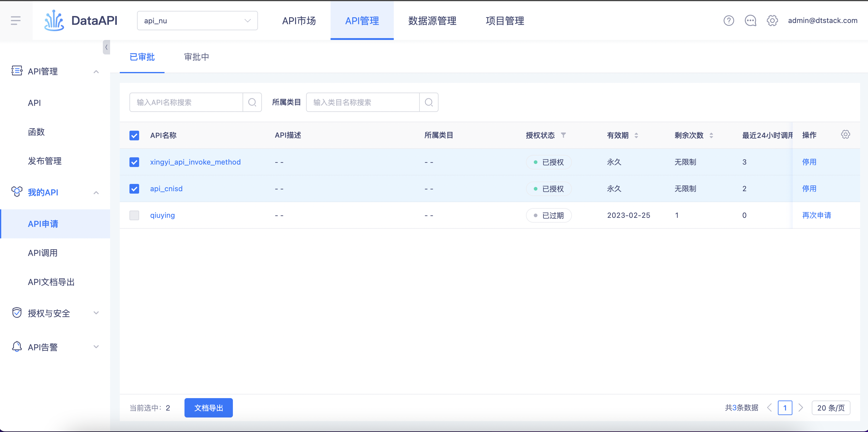Image resolution: width=868 pixels, height=432 pixels.
Task: Click the 2023-02-25 validity date
Action: pos(628,215)
